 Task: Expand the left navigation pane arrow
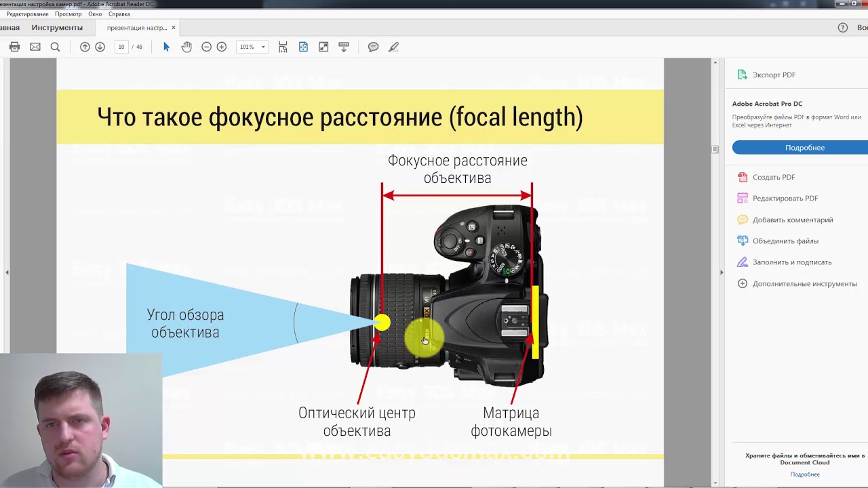coord(7,272)
